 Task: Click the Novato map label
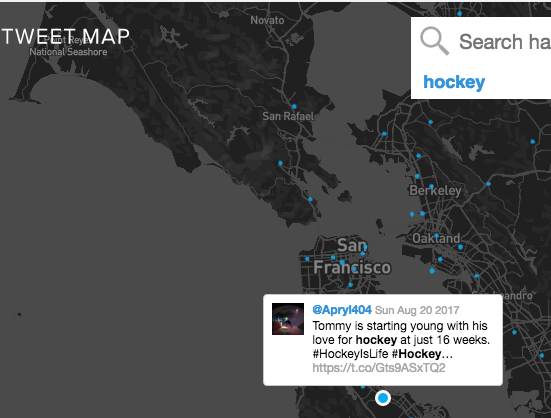pos(267,20)
